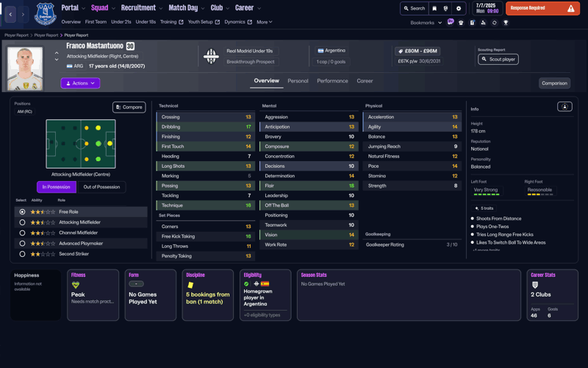Open the Personal tab
Screen dimensions: 588x368
[298, 81]
